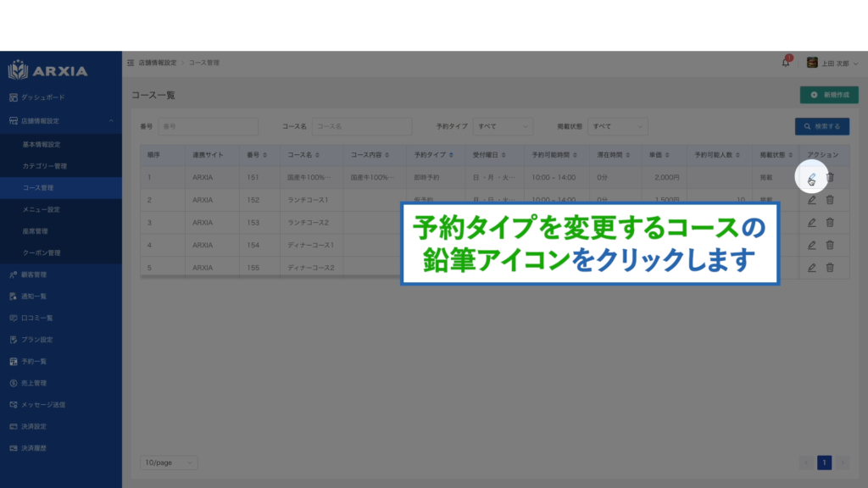Go to ダッシュボード in the sidebar
868x488 pixels.
[42, 97]
